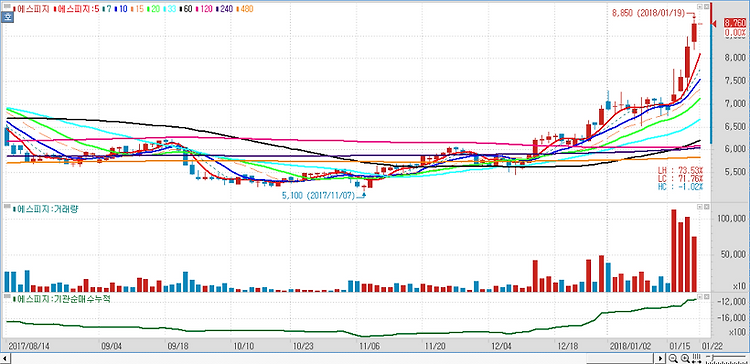The width and height of the screenshot is (750, 364).
Task: Click the 8,000 price axis label
Action: pyautogui.click(x=735, y=58)
